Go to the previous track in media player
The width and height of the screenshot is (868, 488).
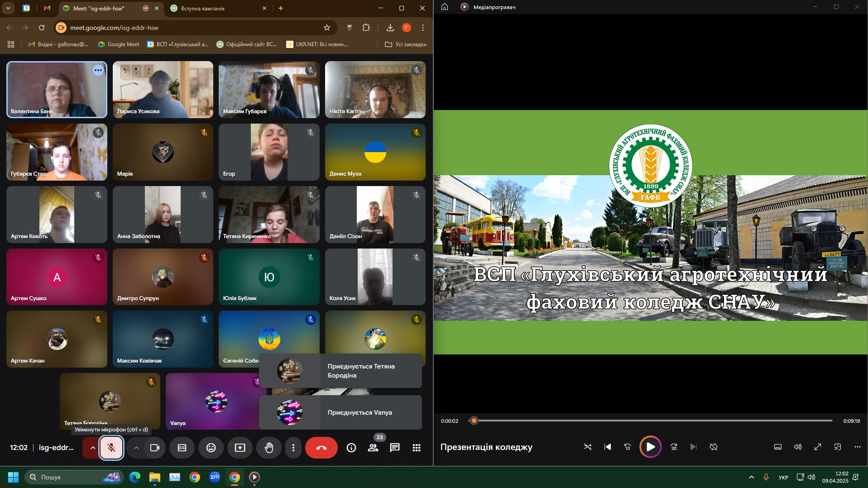tap(608, 447)
